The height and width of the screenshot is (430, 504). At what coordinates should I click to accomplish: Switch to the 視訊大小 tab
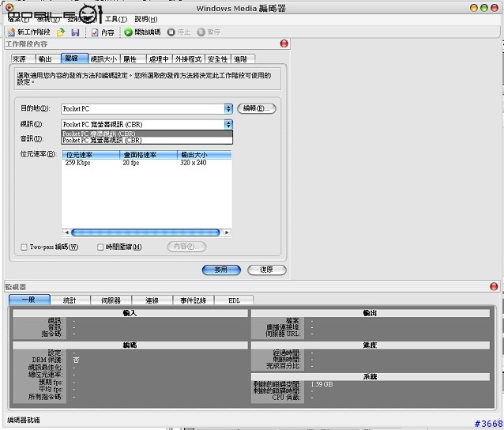pyautogui.click(x=104, y=59)
